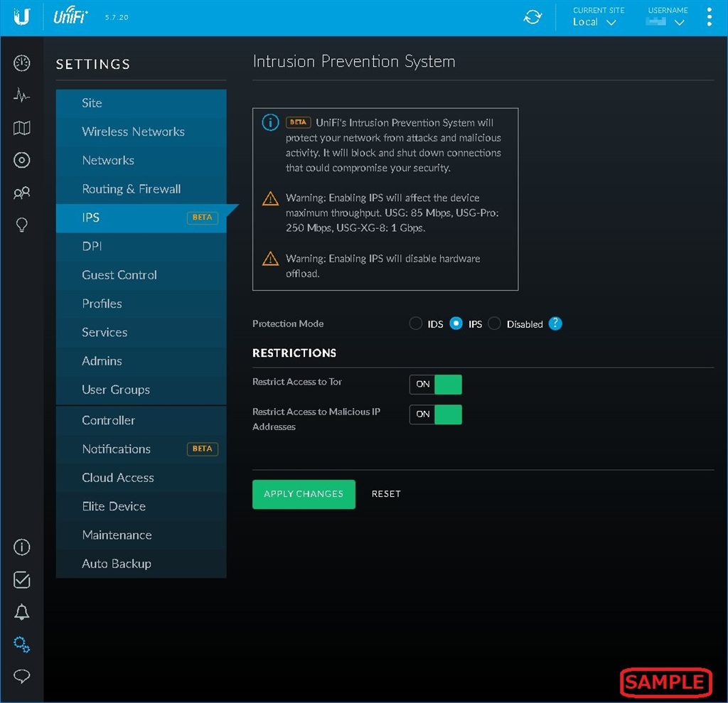Viewport: 728px width, 703px height.
Task: Click the Protection Mode help question icon
Action: 555,323
